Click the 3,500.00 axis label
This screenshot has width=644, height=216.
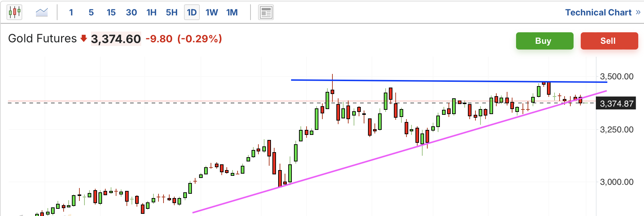pos(617,76)
